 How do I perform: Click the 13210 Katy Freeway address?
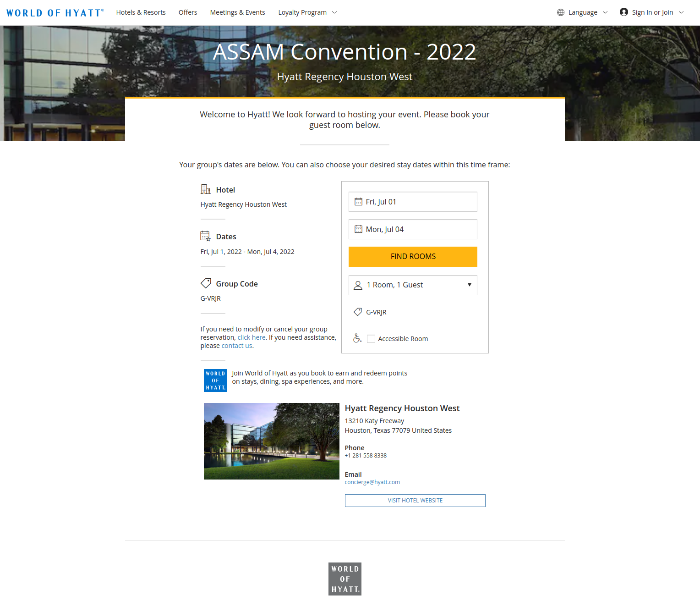click(375, 421)
